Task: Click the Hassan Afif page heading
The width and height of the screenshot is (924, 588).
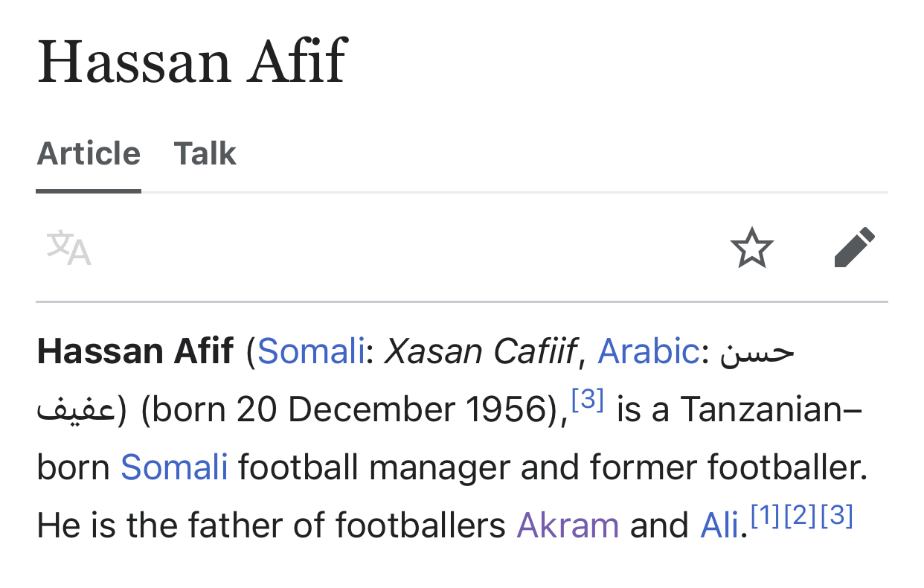Action: click(x=192, y=62)
